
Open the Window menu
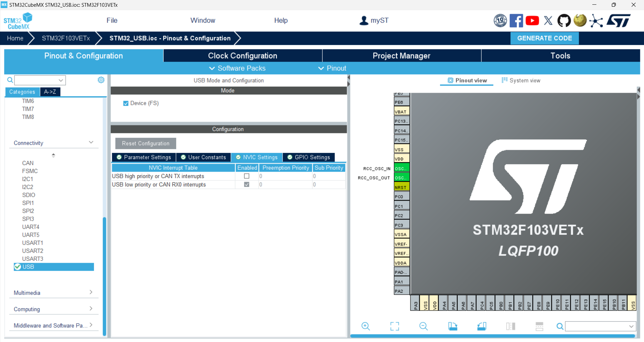point(203,20)
